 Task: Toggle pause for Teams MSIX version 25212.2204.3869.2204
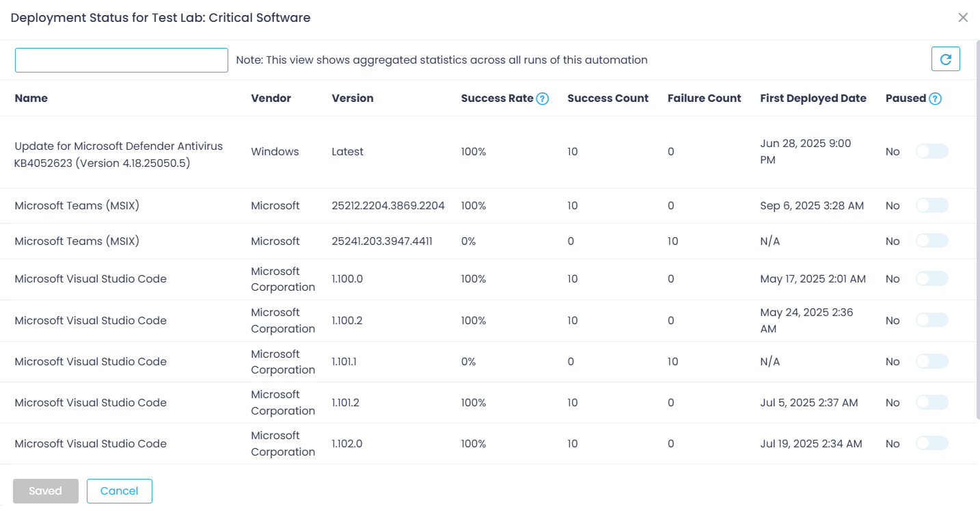(x=931, y=205)
